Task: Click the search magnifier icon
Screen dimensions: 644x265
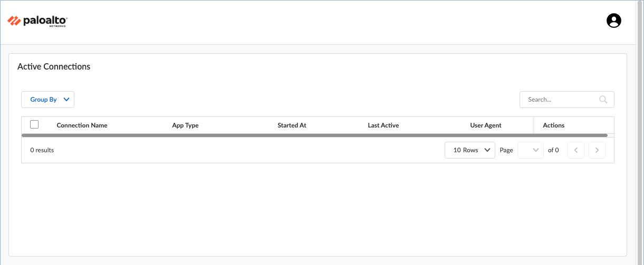Action: click(603, 100)
